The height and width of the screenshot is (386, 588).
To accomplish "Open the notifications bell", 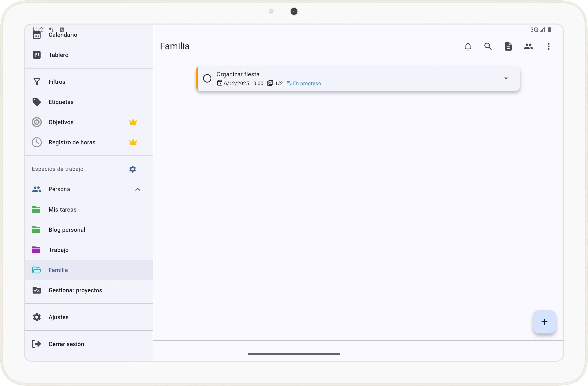I will (x=468, y=46).
